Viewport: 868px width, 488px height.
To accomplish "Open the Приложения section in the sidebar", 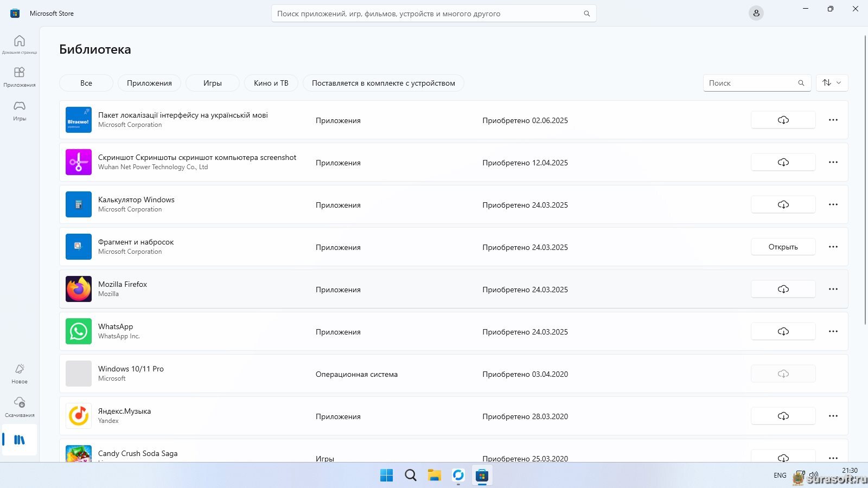I will coord(20,76).
